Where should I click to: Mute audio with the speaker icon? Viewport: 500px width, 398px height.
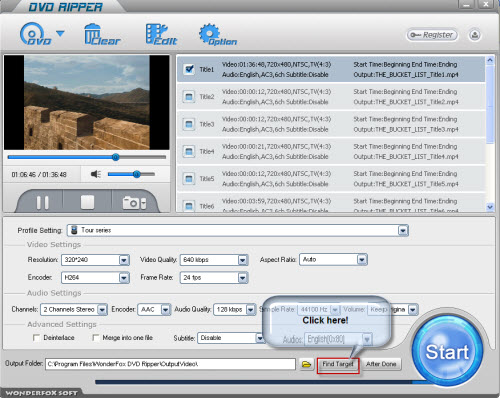click(x=96, y=174)
